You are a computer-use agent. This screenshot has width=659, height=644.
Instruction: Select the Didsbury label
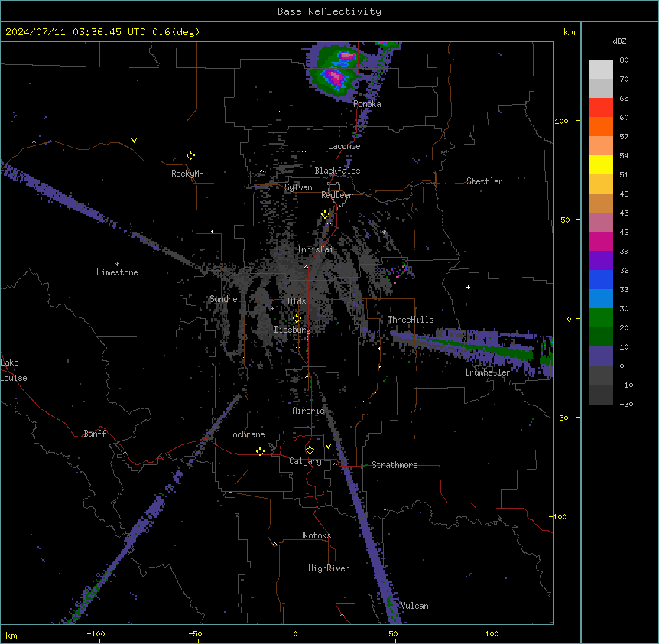point(293,330)
